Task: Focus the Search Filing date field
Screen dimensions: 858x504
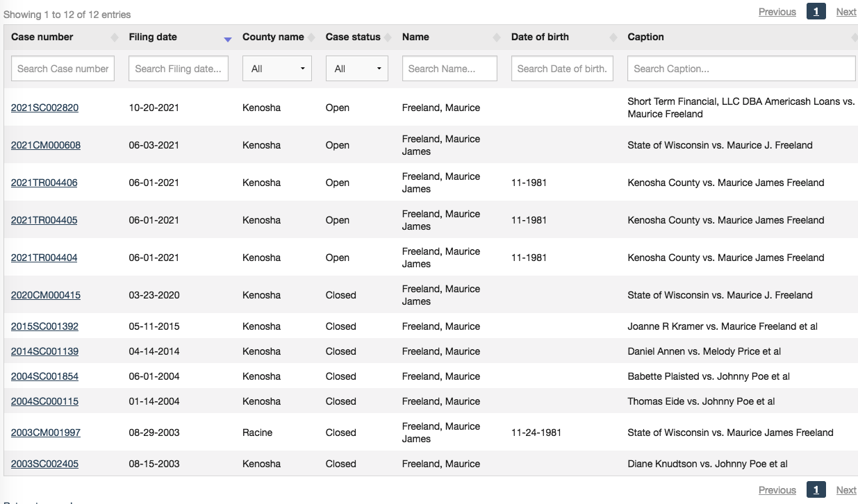Action: (179, 69)
